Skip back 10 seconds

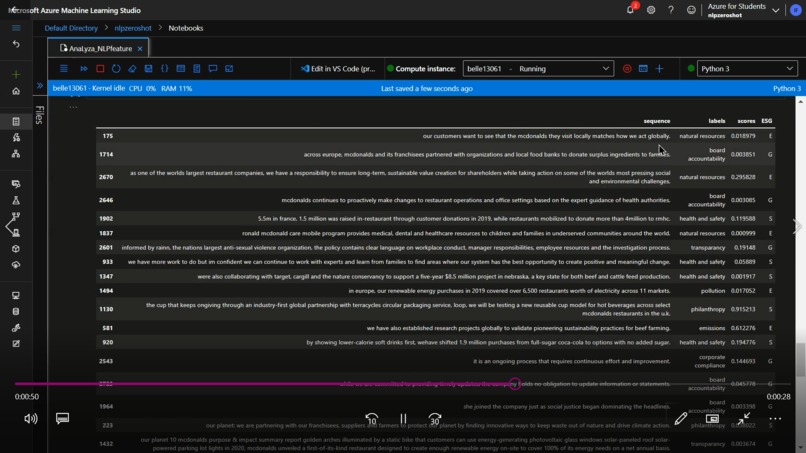tap(372, 419)
